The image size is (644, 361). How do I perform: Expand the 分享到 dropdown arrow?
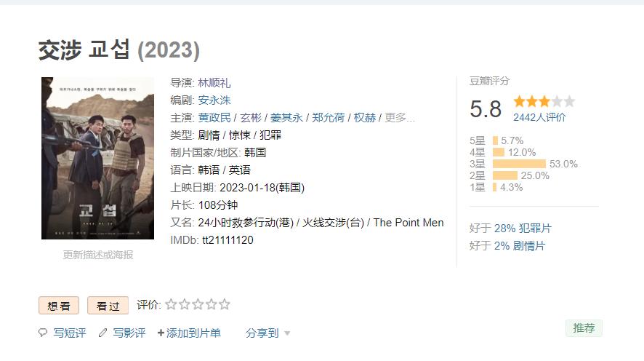[x=287, y=333]
